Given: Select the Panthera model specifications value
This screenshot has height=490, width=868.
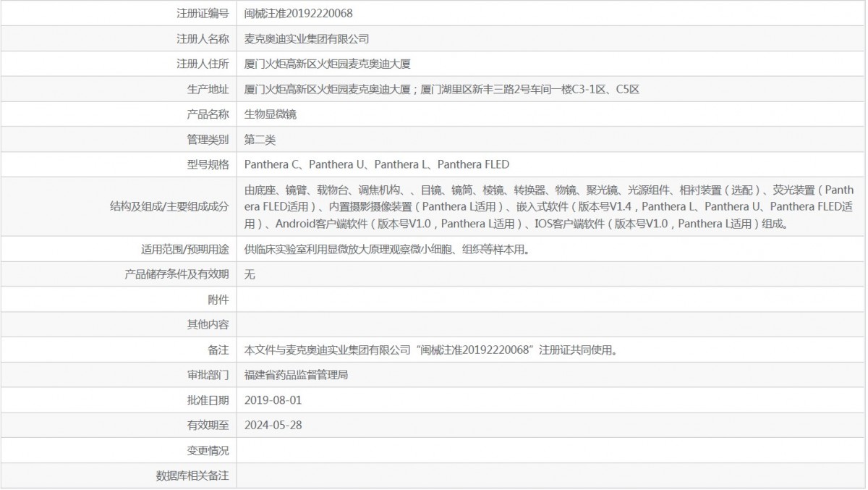Looking at the screenshot, I should [377, 164].
